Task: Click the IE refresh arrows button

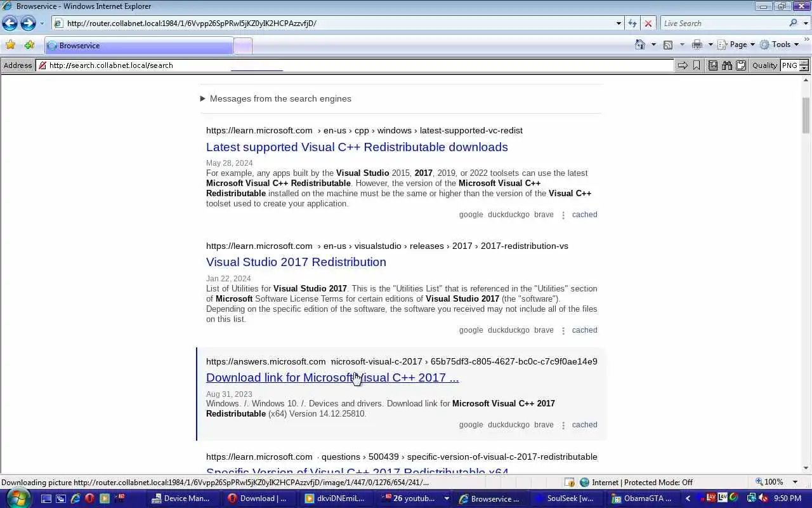Action: coord(632,23)
